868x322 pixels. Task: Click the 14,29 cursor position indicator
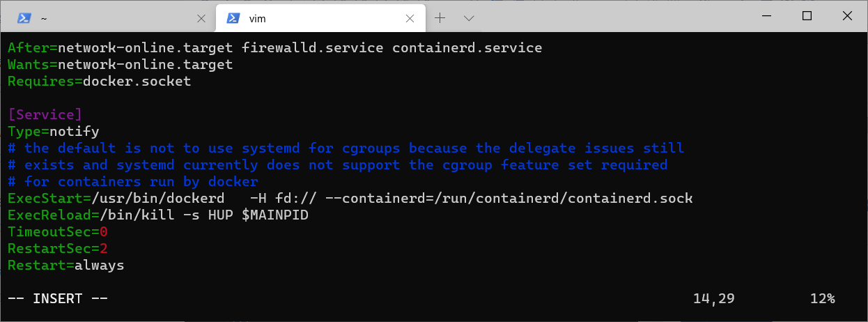point(713,299)
